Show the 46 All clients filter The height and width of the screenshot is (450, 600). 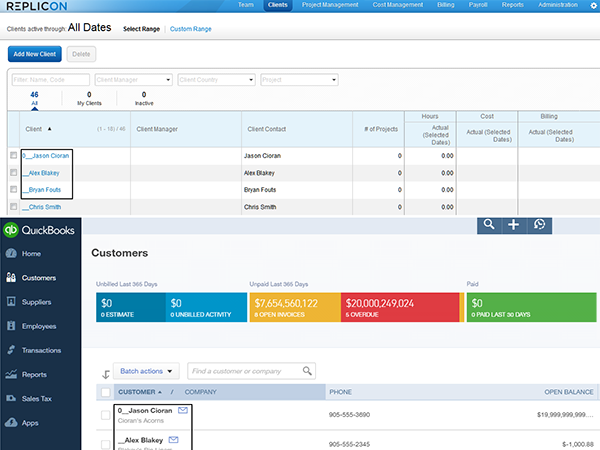tap(34, 98)
